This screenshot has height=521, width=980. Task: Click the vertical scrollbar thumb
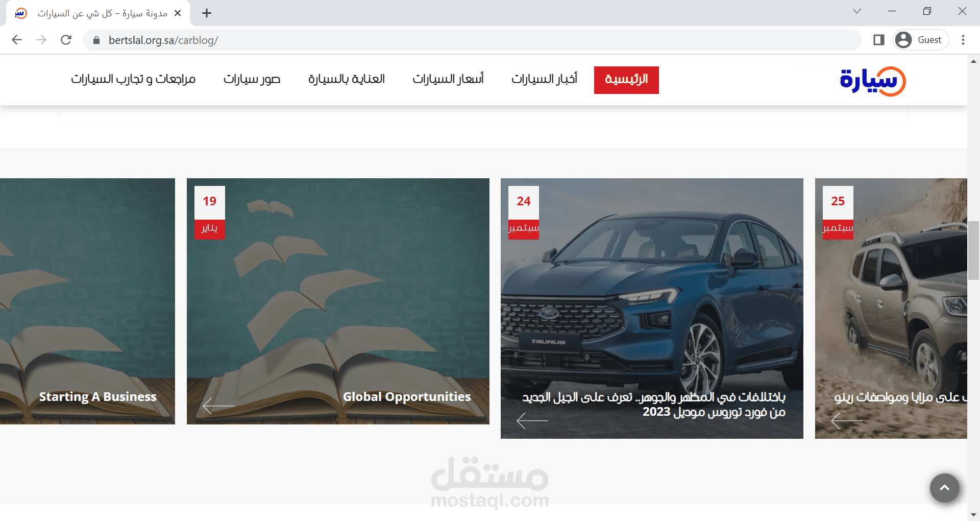(x=973, y=250)
